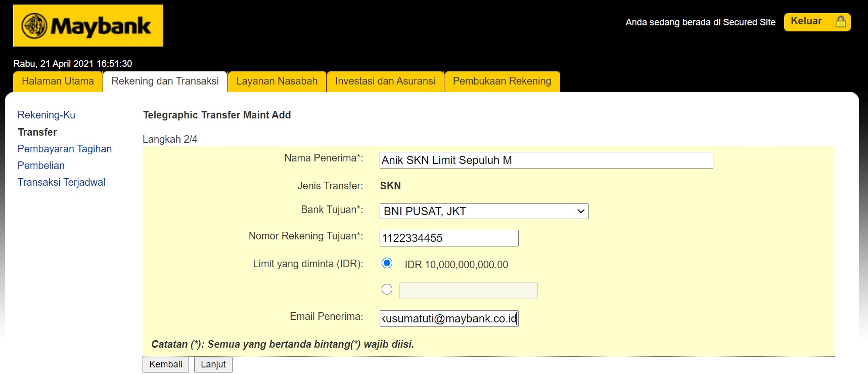Viewport: 868px width, 374px height.
Task: Click the Email Penerima input field
Action: click(x=449, y=319)
